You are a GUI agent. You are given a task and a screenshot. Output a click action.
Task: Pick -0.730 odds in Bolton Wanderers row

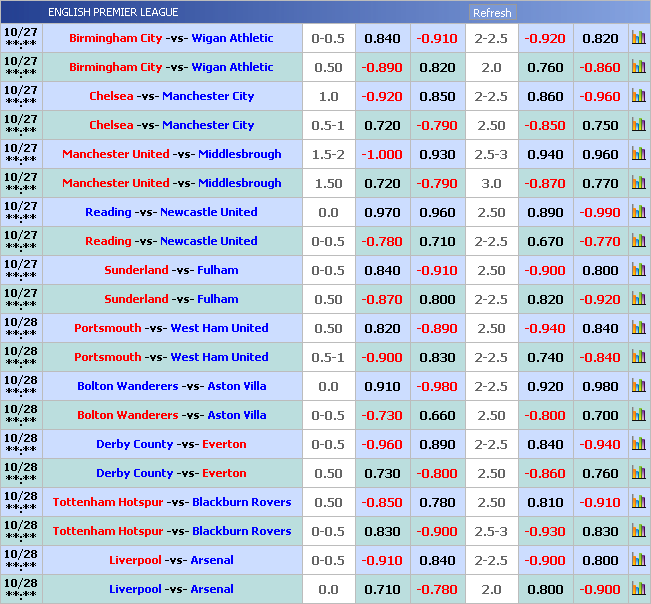382,416
